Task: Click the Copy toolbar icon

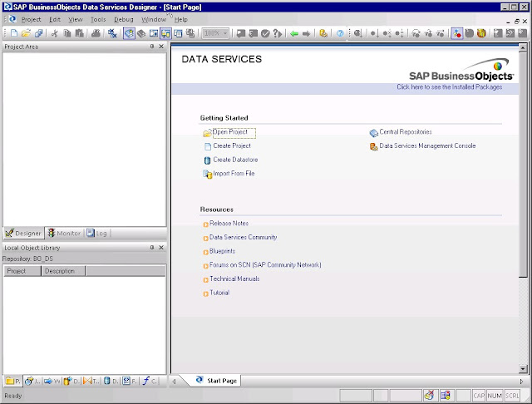Action: (x=67, y=33)
